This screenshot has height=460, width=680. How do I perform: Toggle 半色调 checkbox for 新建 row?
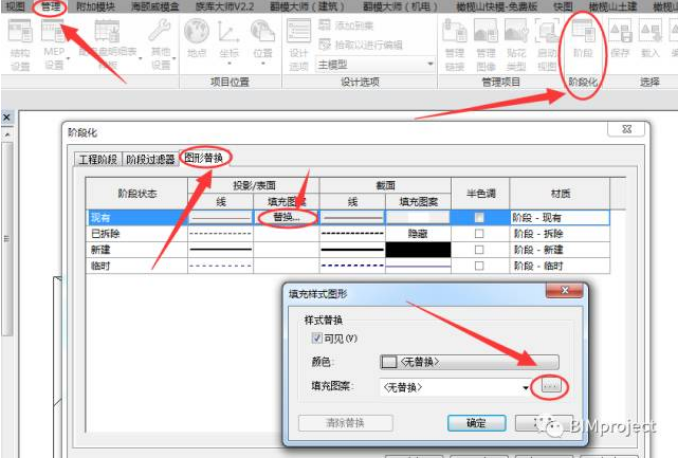[x=479, y=250]
